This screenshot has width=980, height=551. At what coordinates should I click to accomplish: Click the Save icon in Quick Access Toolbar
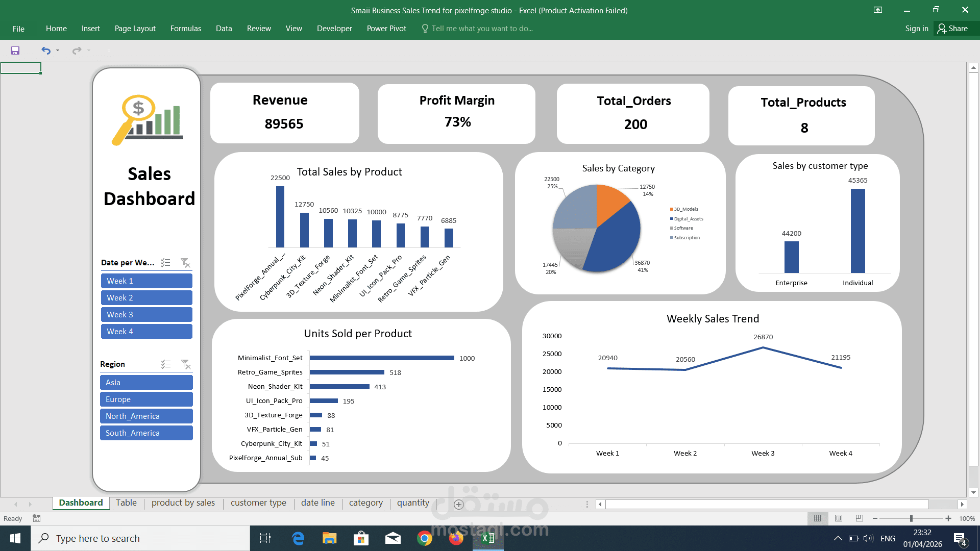coord(15,51)
